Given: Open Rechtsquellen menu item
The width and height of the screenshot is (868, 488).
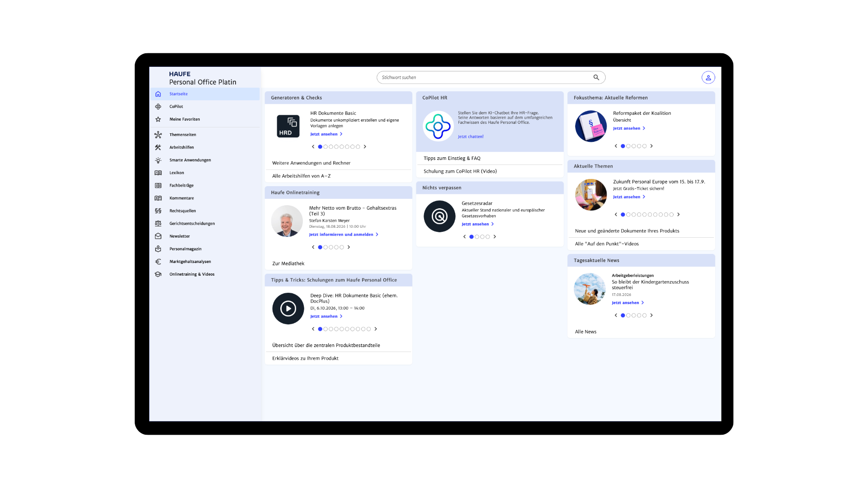Looking at the screenshot, I should (205, 211).
